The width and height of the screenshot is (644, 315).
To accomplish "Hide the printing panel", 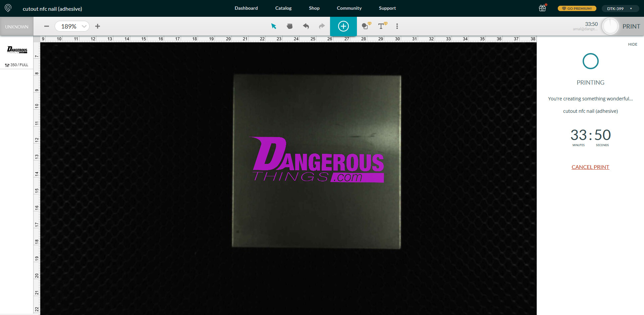I will click(633, 44).
